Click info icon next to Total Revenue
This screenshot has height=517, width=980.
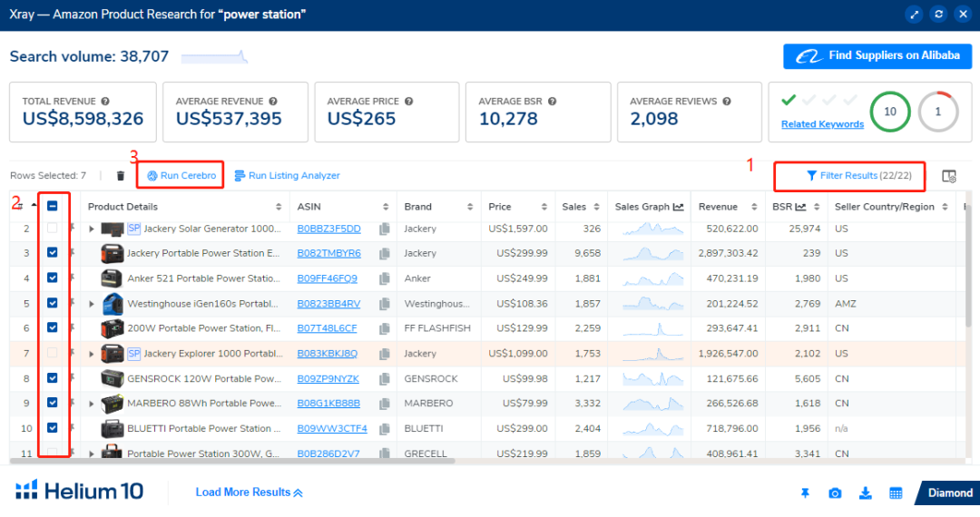[105, 102]
